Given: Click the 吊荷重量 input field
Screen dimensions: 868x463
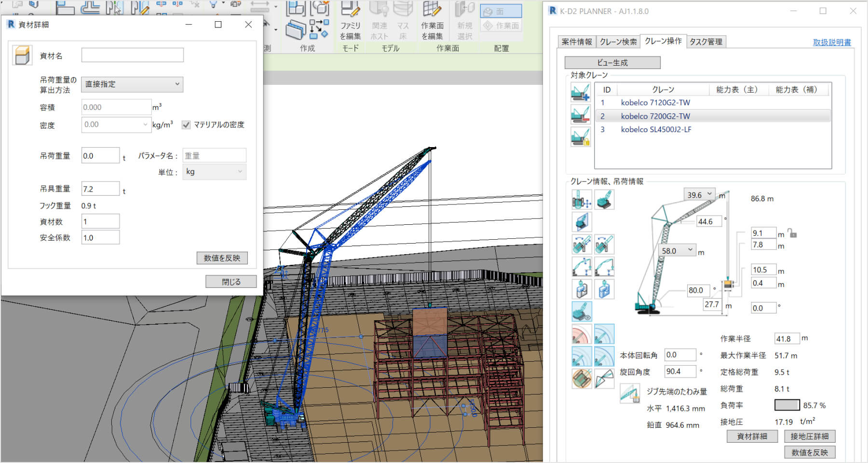Looking at the screenshot, I should [x=100, y=155].
